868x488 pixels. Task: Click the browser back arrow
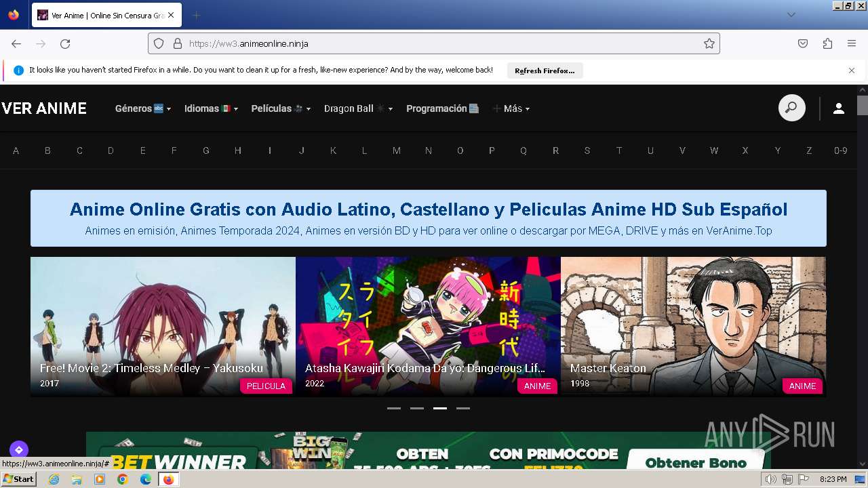click(x=16, y=43)
